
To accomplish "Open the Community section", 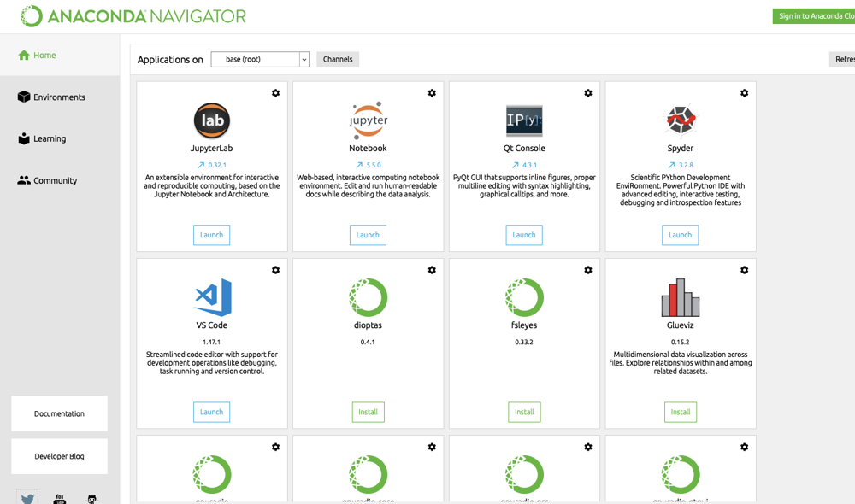I will click(53, 179).
